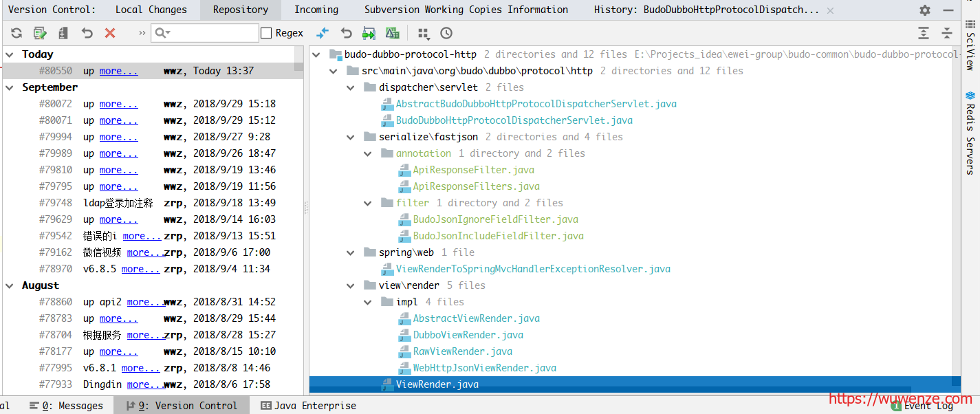Collapse the src\main\java\org\budo node

point(333,71)
